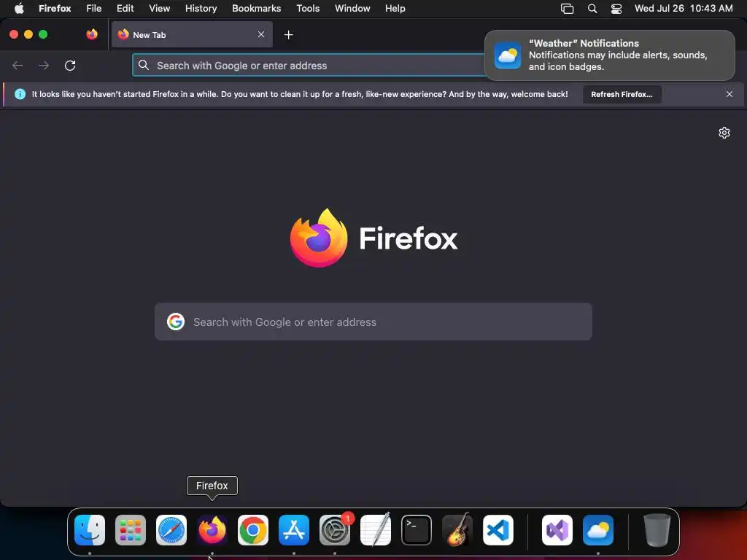Open the File menu

coord(94,9)
